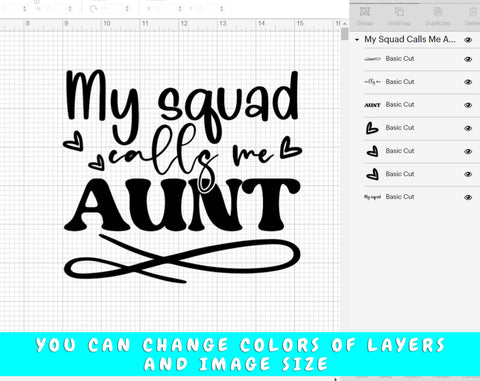Click Basic Cut text beside 'My squad' thumbnail
The image size is (480, 381).
(x=400, y=197)
